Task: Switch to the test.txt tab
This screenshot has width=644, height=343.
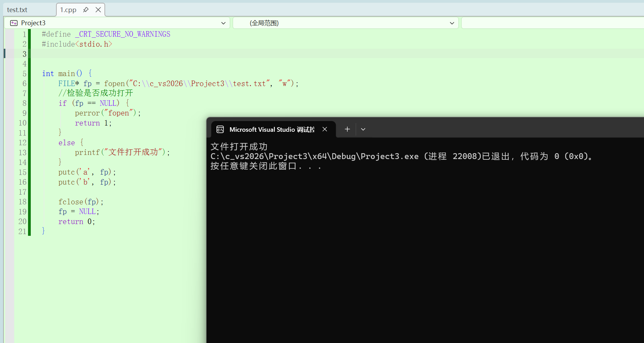Action: 17,10
